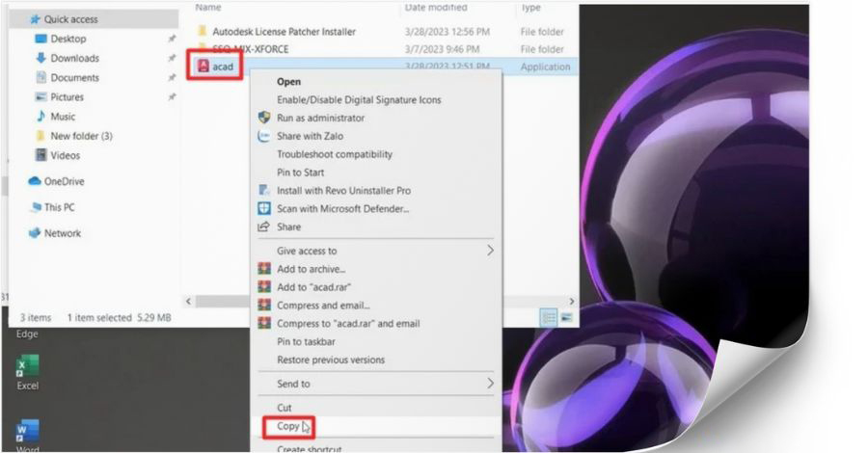Click the Share with Zalo icon
868x453 pixels.
pyautogui.click(x=264, y=136)
